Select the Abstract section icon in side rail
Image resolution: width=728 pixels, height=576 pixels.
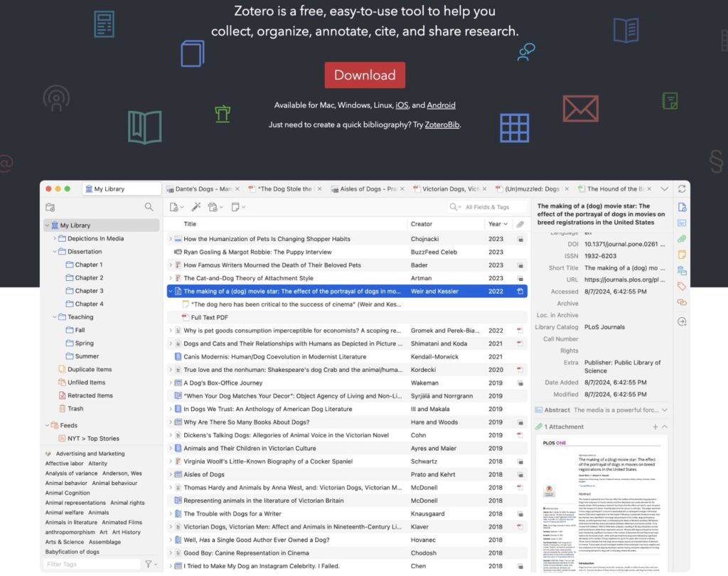[682, 223]
